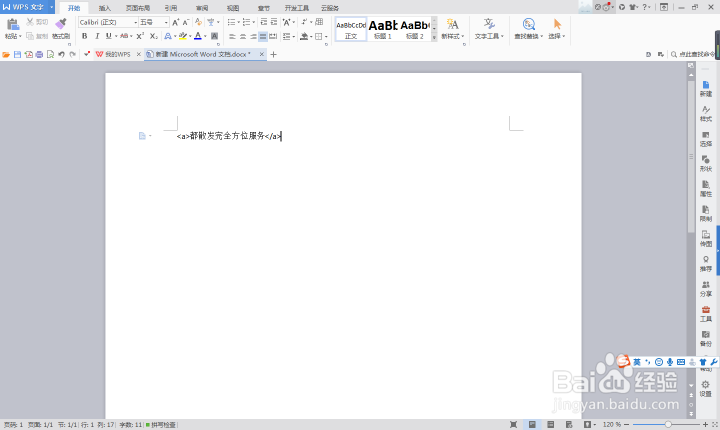This screenshot has height=430, width=720.
Task: Toggle bold formatting
Action: (x=84, y=36)
